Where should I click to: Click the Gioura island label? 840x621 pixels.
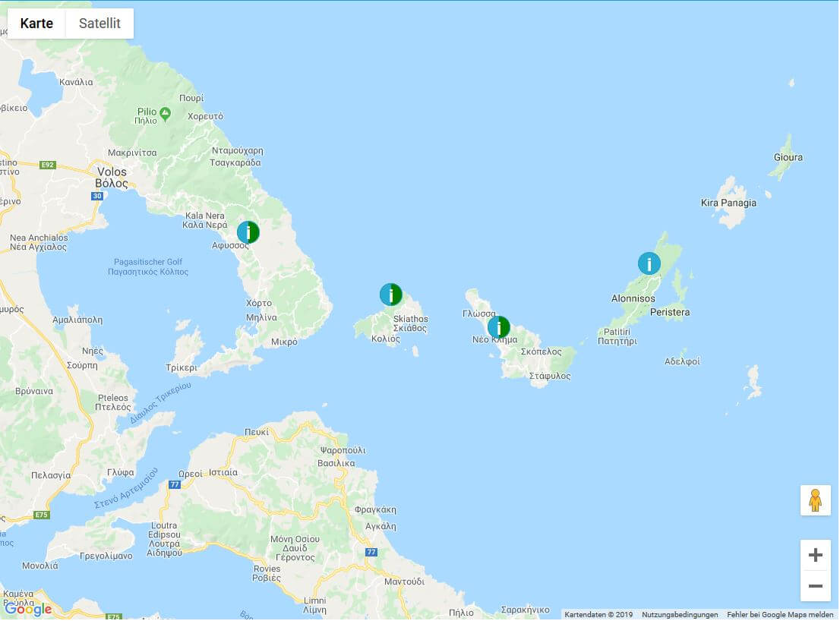pyautogui.click(x=788, y=157)
